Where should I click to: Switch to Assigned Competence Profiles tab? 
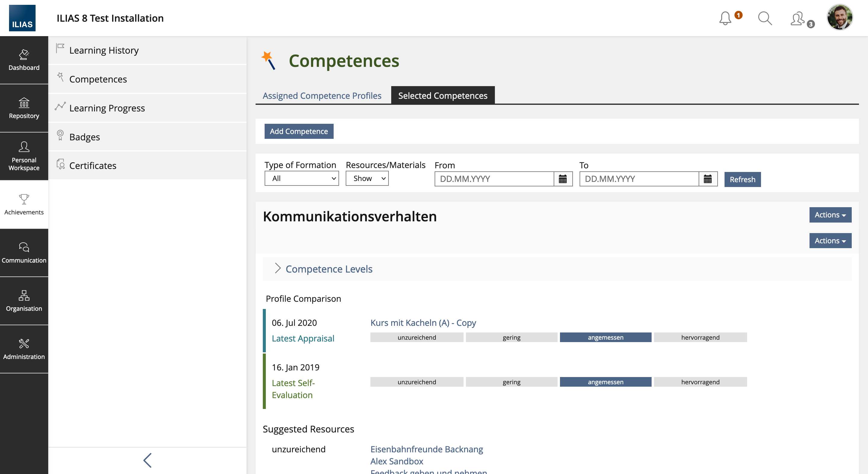tap(322, 95)
